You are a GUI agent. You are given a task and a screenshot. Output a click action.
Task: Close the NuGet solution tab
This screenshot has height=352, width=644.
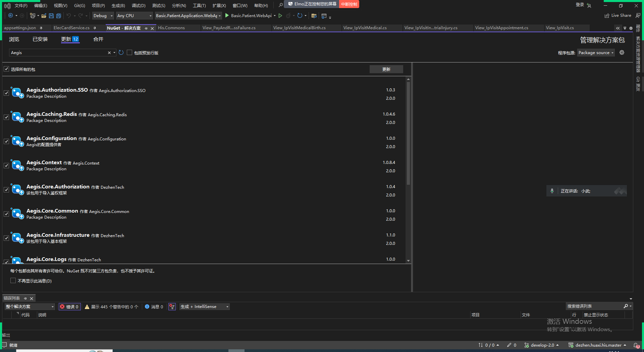pyautogui.click(x=152, y=28)
